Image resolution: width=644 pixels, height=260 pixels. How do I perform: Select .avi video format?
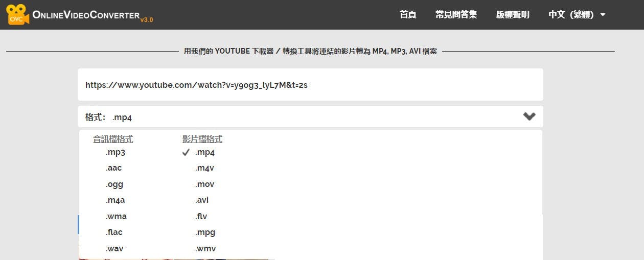pyautogui.click(x=202, y=200)
